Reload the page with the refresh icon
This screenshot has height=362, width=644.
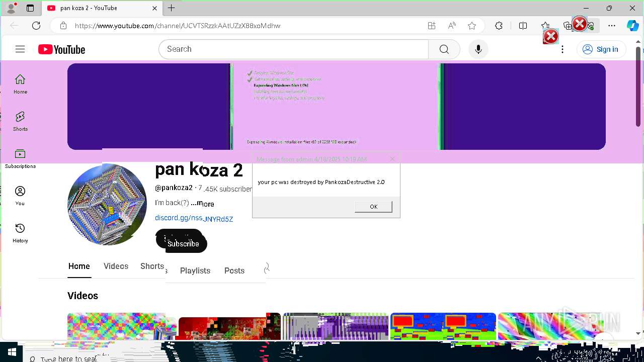click(x=36, y=26)
